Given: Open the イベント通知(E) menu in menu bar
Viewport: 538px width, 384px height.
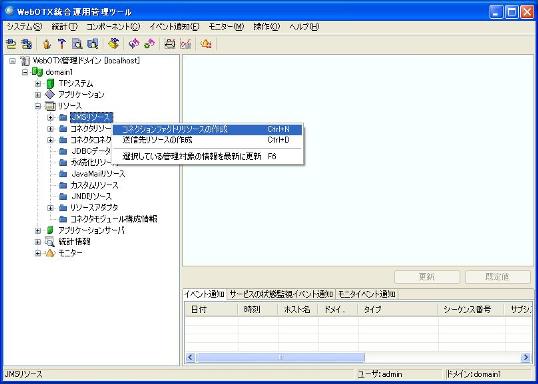Looking at the screenshot, I should (174, 27).
